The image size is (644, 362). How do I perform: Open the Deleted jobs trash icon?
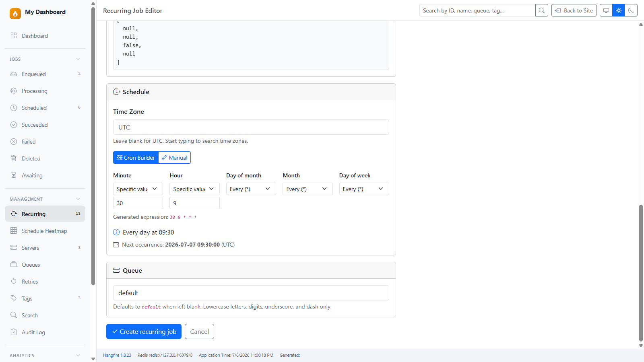[14, 158]
